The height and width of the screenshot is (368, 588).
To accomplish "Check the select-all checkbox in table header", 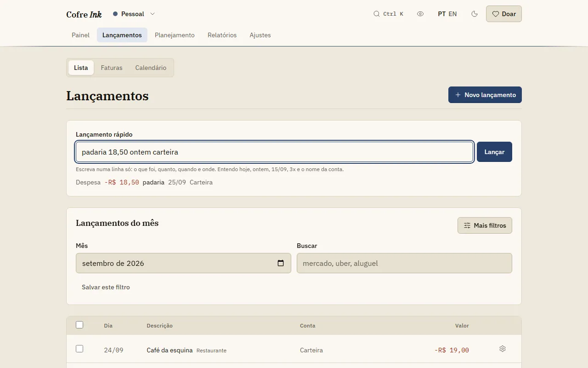I will pyautogui.click(x=79, y=325).
